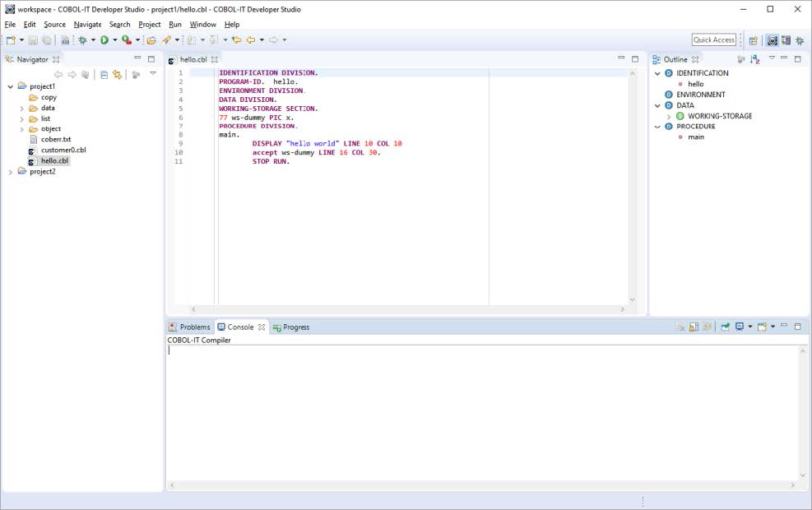Toggle Link with Editor in Navigator

point(117,75)
